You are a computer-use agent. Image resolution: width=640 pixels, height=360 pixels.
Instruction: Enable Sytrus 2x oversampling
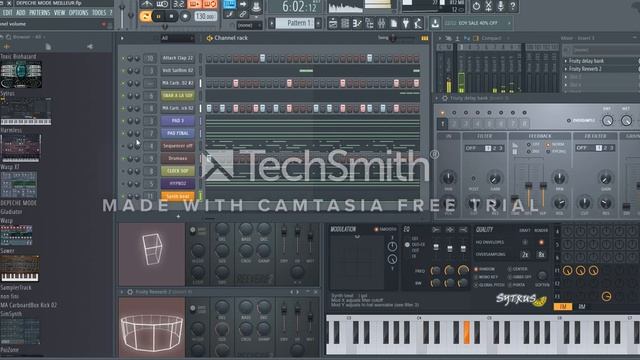click(x=525, y=255)
